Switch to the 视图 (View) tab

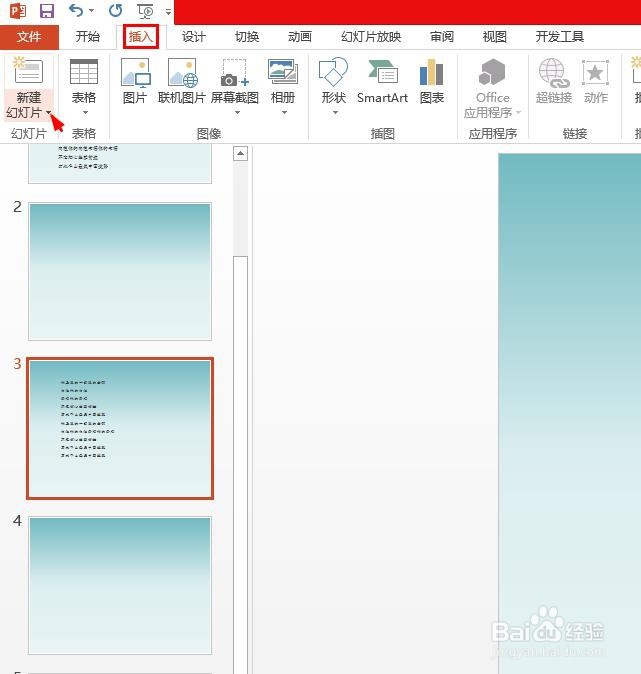click(x=495, y=37)
